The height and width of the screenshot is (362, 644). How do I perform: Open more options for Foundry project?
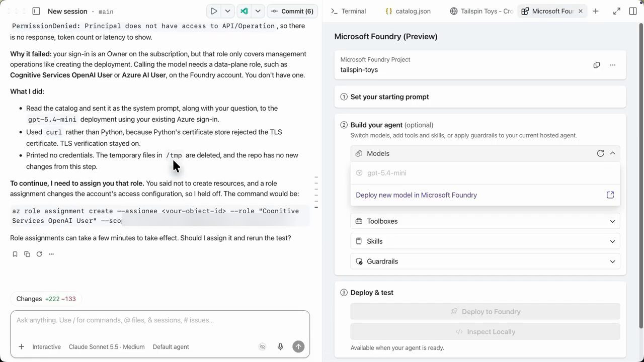pyautogui.click(x=613, y=65)
